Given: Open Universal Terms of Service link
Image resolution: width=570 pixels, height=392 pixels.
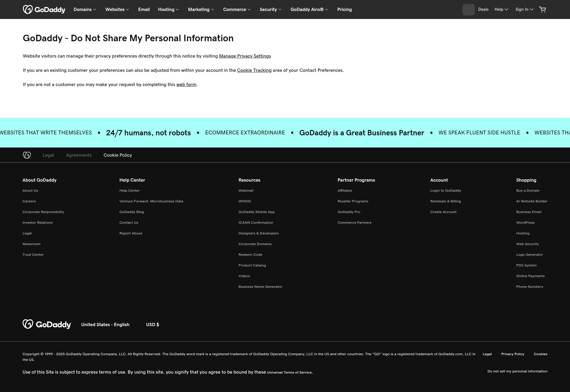Looking at the screenshot, I should (x=289, y=372).
